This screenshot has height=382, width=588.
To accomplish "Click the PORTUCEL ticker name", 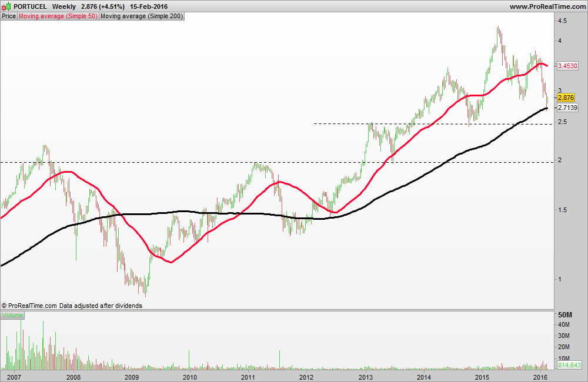I will tap(30, 6).
